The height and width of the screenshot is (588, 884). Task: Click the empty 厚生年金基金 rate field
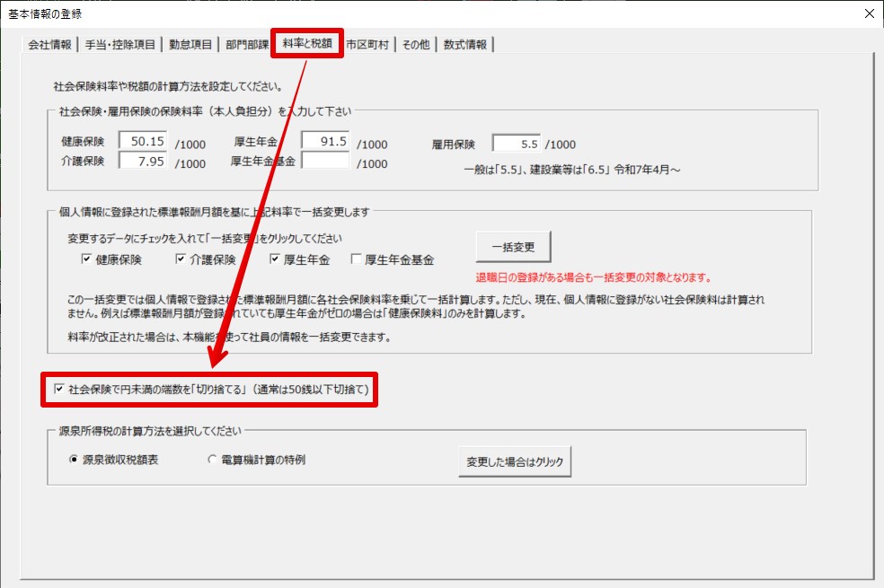pos(325,162)
